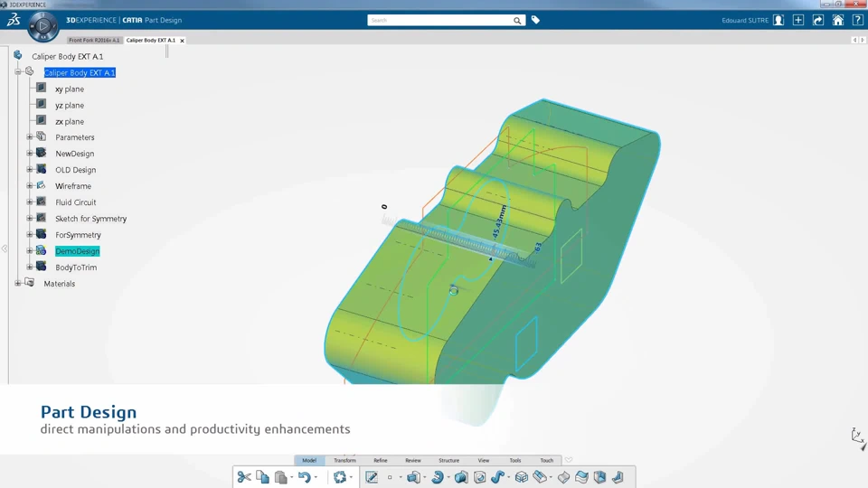Open the Positioned Sketch tool

pyautogui.click(x=372, y=477)
